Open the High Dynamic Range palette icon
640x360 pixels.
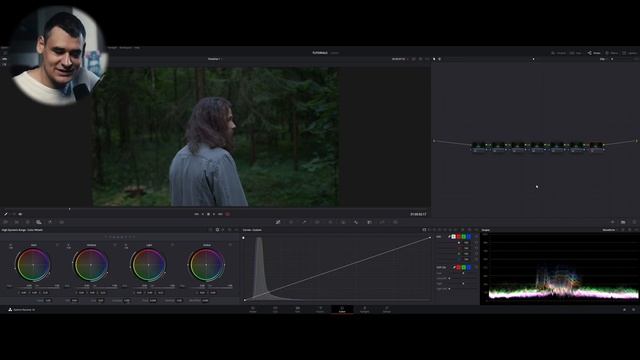38,222
